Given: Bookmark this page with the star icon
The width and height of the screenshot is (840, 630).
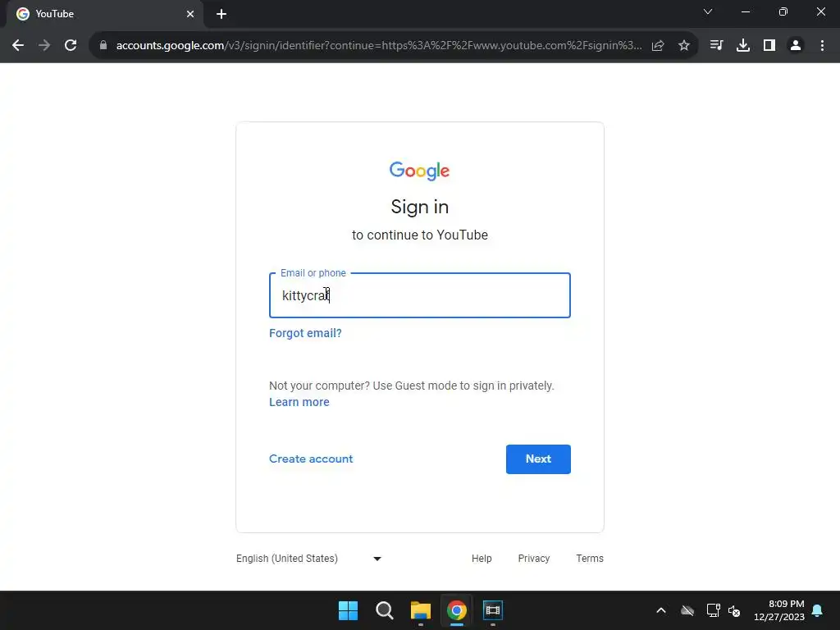Looking at the screenshot, I should (683, 46).
